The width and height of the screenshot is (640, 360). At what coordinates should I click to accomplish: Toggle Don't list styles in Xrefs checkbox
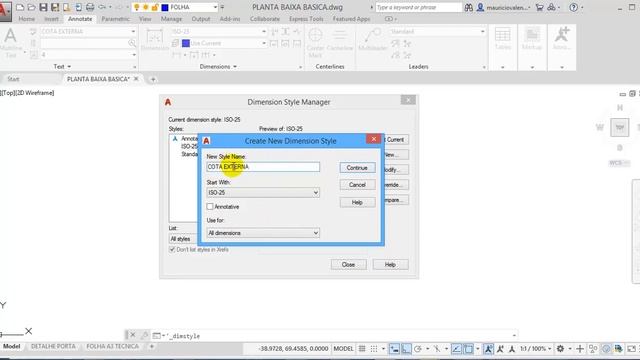click(x=172, y=249)
